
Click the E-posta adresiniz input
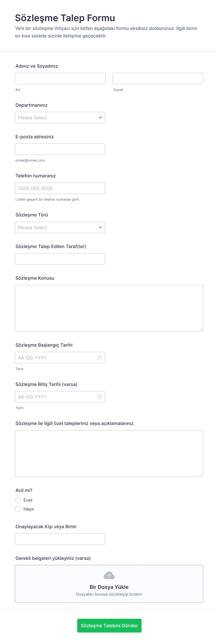[x=60, y=149]
